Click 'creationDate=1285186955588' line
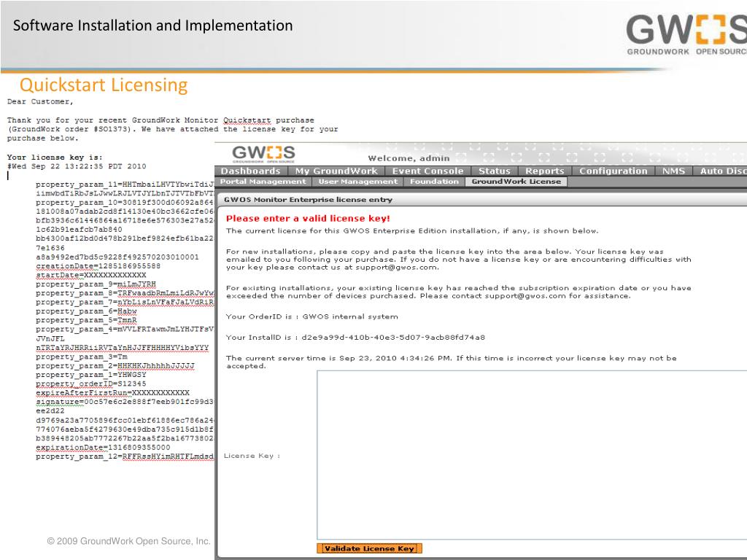Image resolution: width=747 pixels, height=560 pixels. [98, 266]
